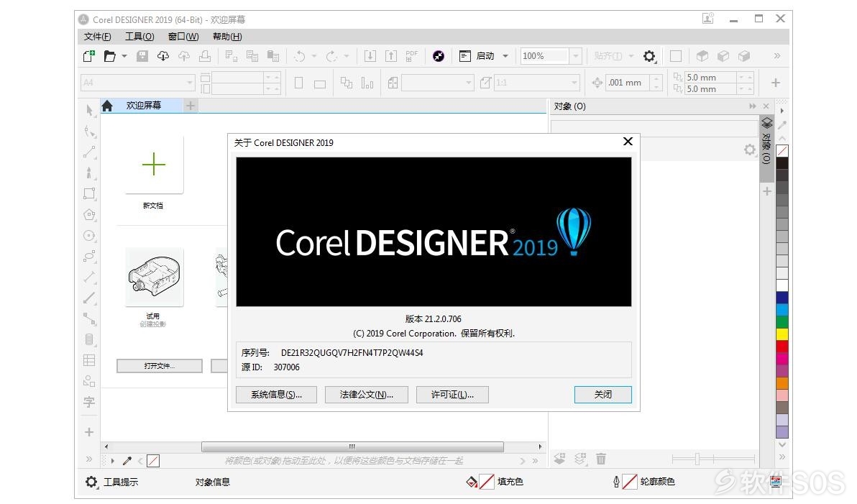Click the Save disk icon
857x504 pixels.
142,56
